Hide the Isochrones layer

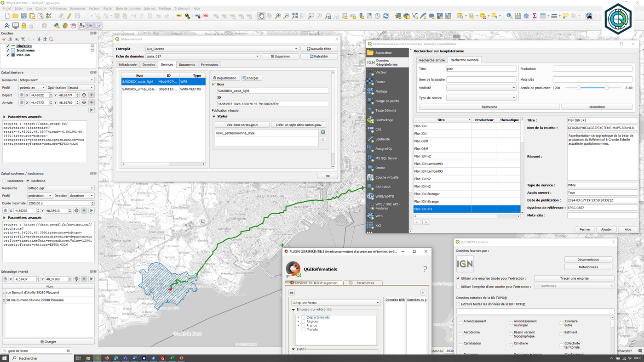(8, 50)
